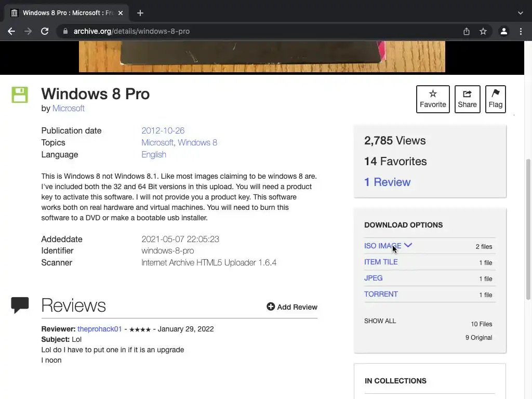Screen dimensions: 532x399
Task: Click the 2,785 Views text
Action: (395, 140)
